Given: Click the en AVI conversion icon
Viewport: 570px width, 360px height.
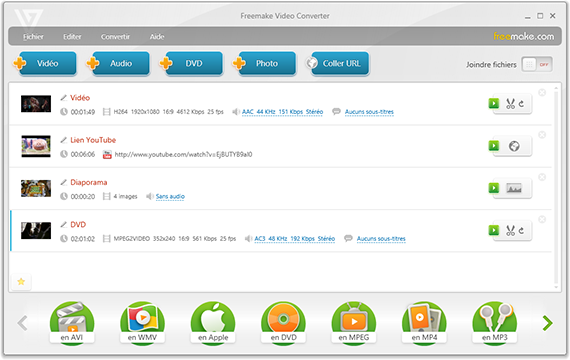Looking at the screenshot, I should (72, 322).
